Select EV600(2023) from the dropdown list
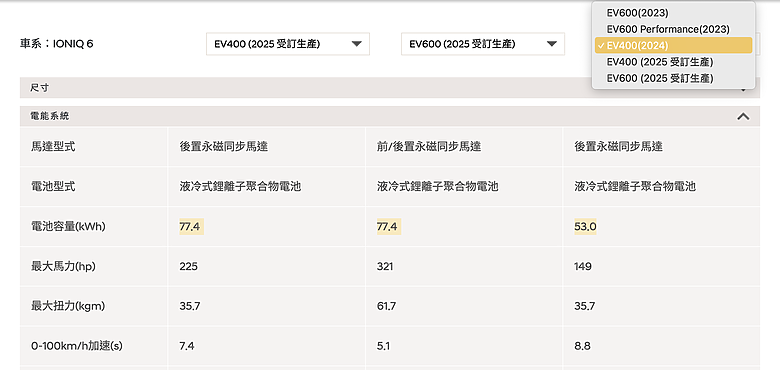 pos(674,13)
